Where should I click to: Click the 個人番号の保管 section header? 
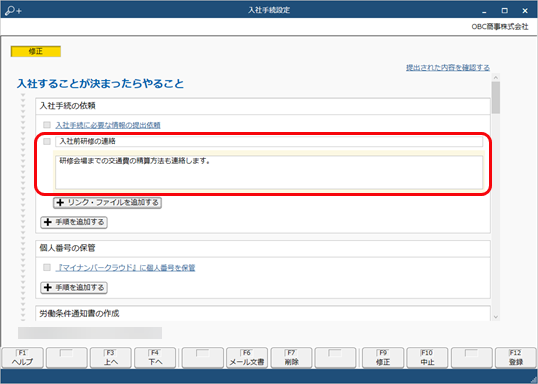pos(263,248)
